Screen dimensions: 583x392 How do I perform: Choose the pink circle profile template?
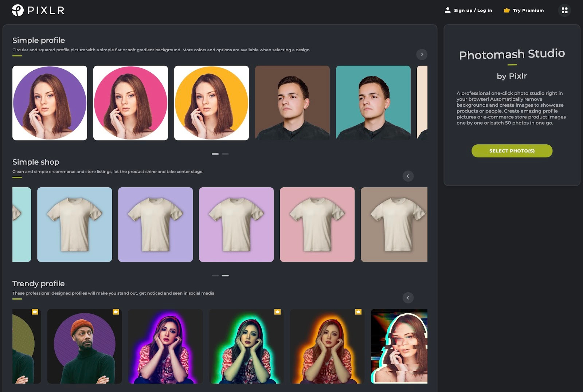pyautogui.click(x=131, y=103)
